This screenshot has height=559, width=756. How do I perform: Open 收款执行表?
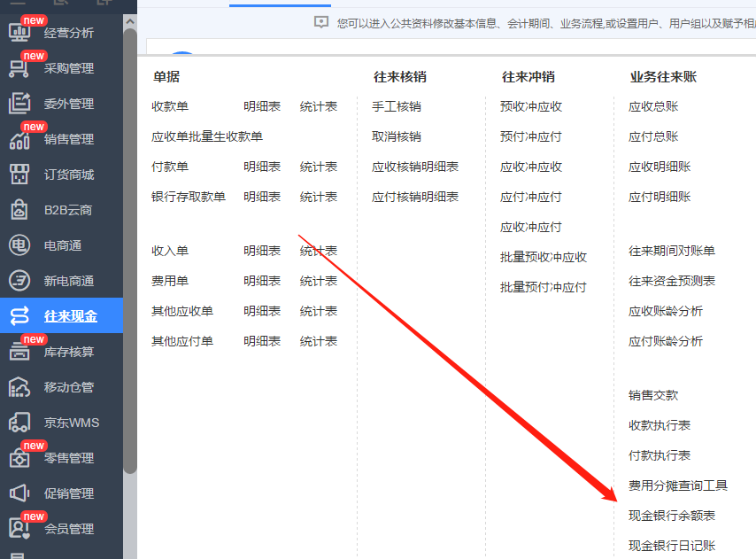click(660, 425)
